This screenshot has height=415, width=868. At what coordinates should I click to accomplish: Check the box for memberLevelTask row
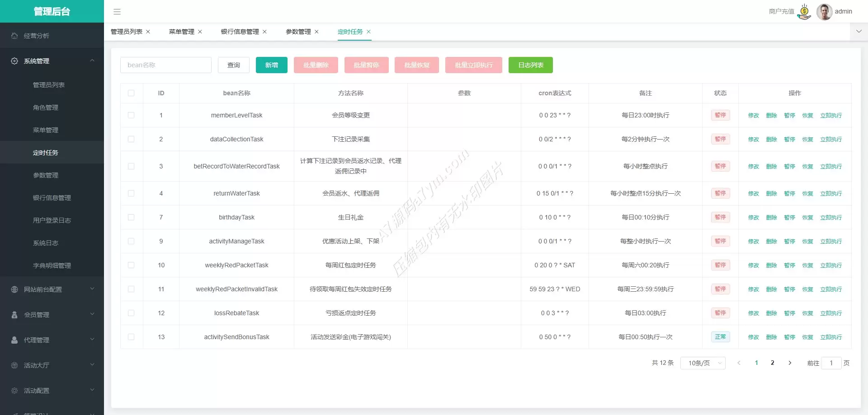pos(131,115)
